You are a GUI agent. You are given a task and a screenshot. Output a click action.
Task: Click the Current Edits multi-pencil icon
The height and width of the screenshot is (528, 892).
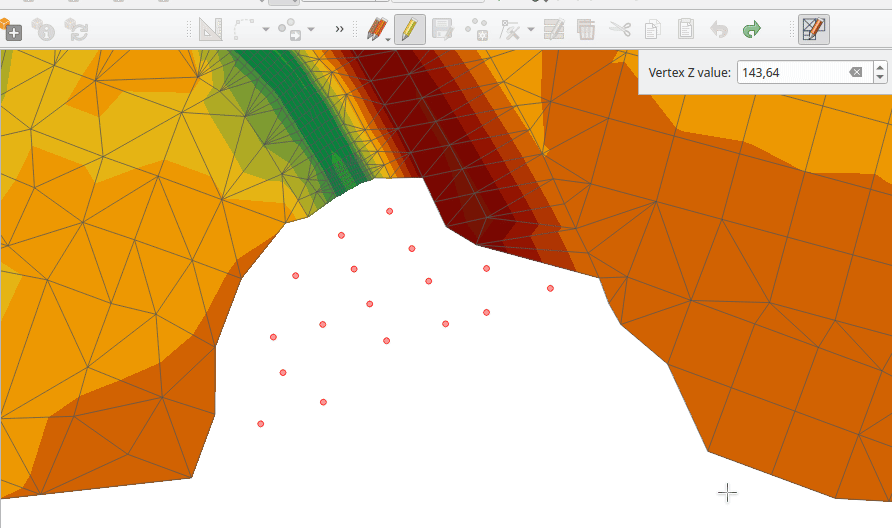(x=375, y=30)
